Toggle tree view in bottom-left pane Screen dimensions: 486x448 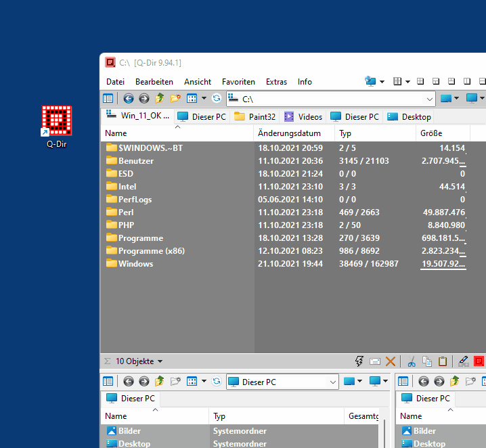click(108, 382)
